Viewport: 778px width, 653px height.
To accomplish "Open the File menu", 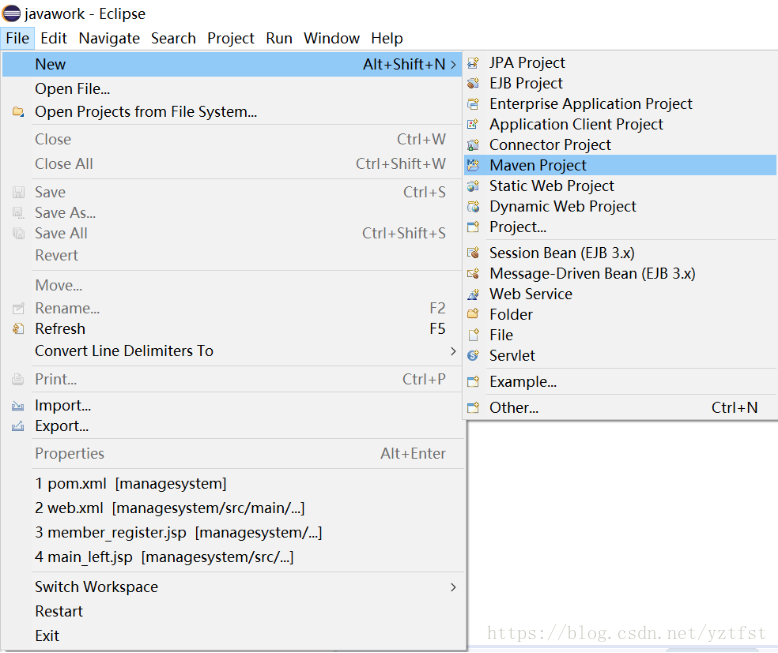I will coord(17,38).
